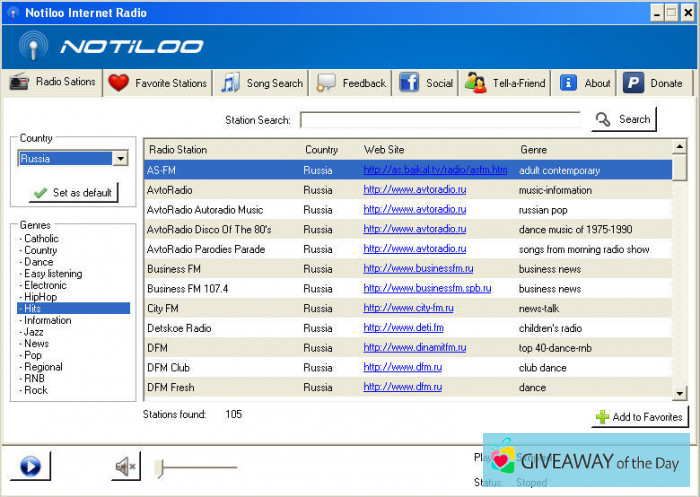Click the station list scrollbar down arrow
The height and width of the screenshot is (497, 700).
(680, 393)
